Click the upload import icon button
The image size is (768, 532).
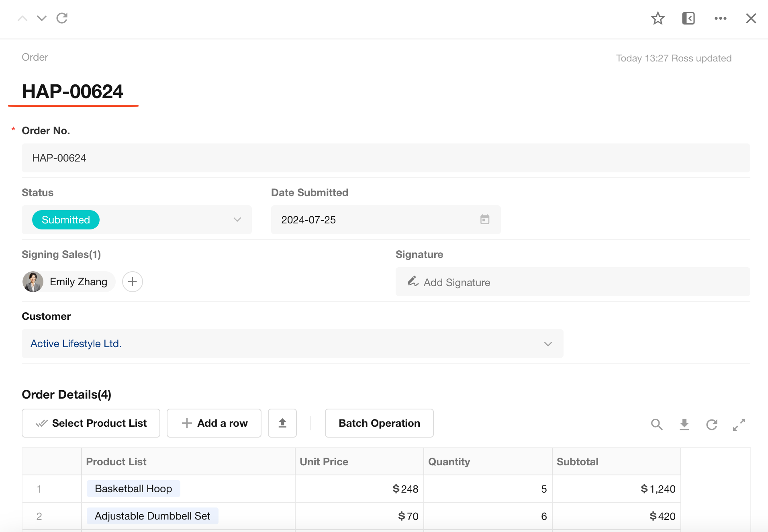coord(282,423)
